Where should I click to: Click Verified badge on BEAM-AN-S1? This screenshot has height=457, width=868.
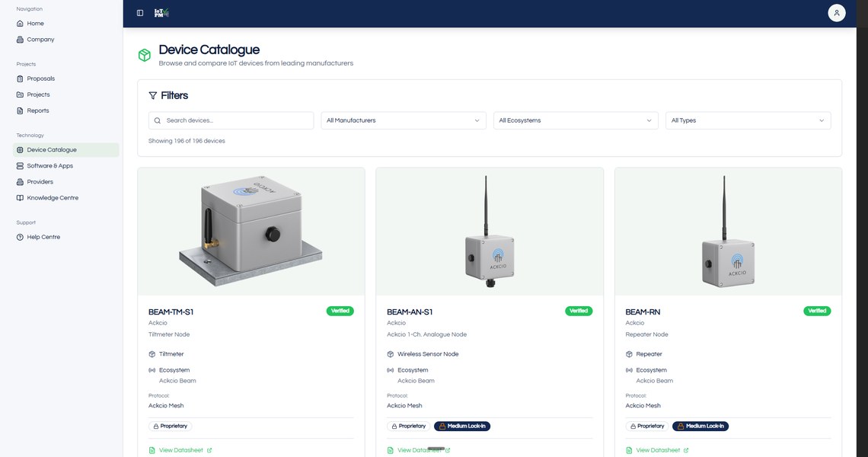tap(579, 311)
